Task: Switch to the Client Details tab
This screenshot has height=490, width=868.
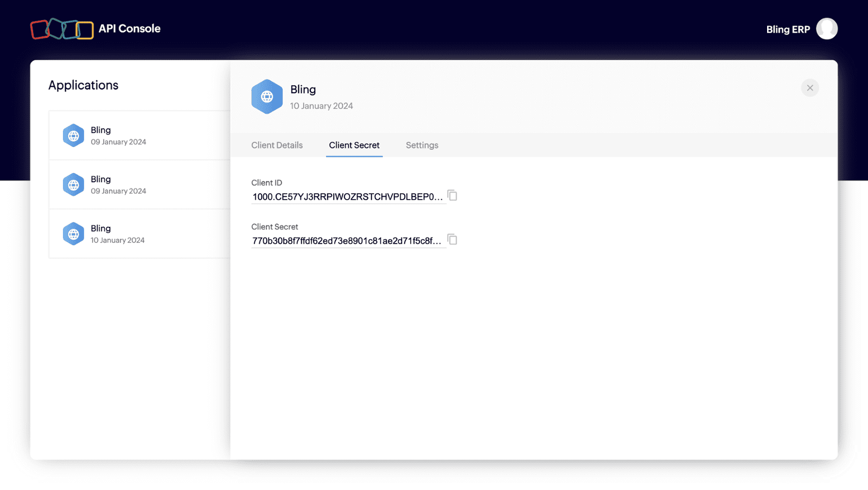Action: coord(277,145)
